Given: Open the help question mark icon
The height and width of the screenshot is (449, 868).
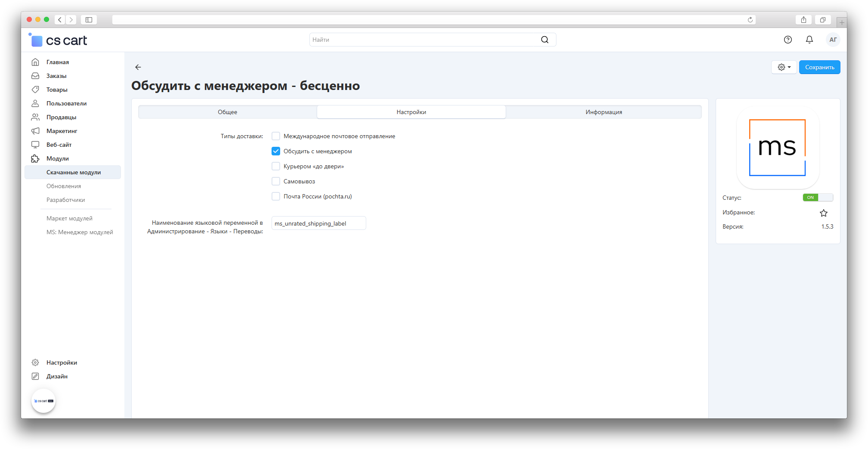Looking at the screenshot, I should 788,40.
